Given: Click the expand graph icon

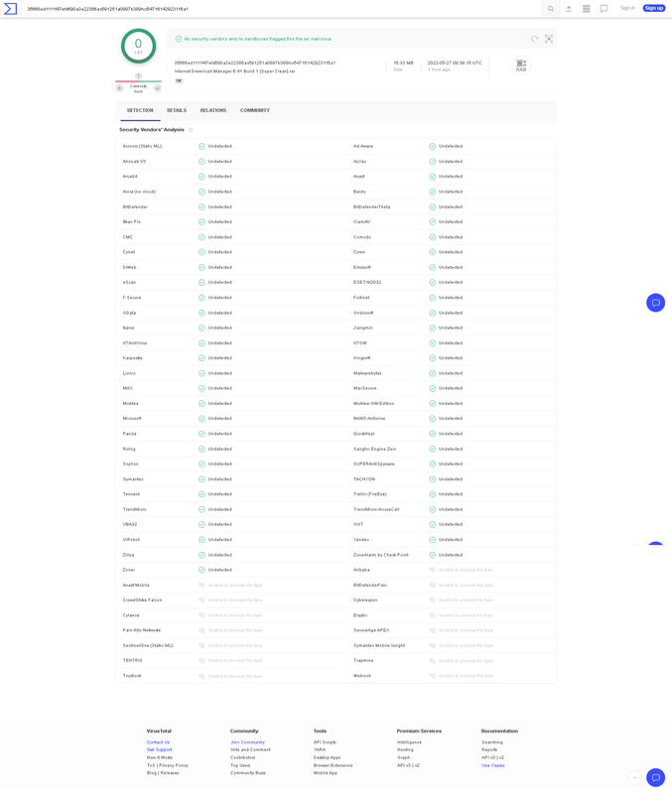Looking at the screenshot, I should tap(549, 39).
